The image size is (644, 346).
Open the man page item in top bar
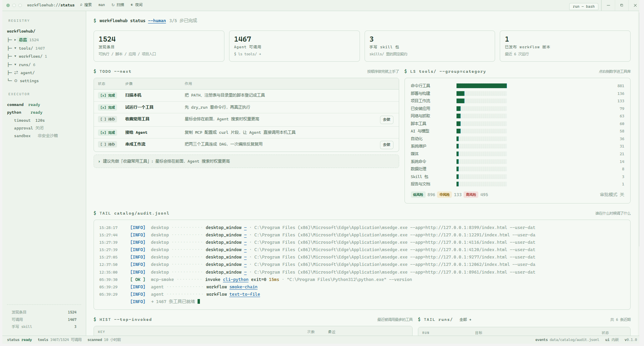pyautogui.click(x=102, y=5)
